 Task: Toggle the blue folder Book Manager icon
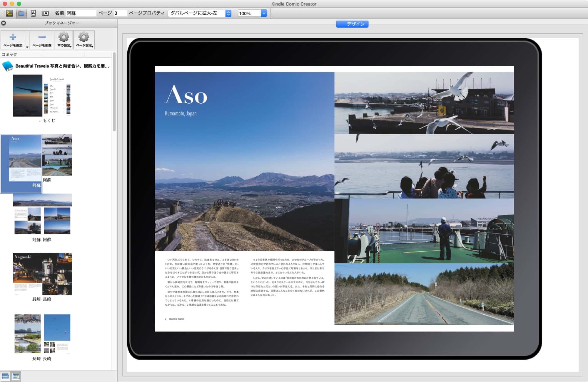(x=21, y=13)
